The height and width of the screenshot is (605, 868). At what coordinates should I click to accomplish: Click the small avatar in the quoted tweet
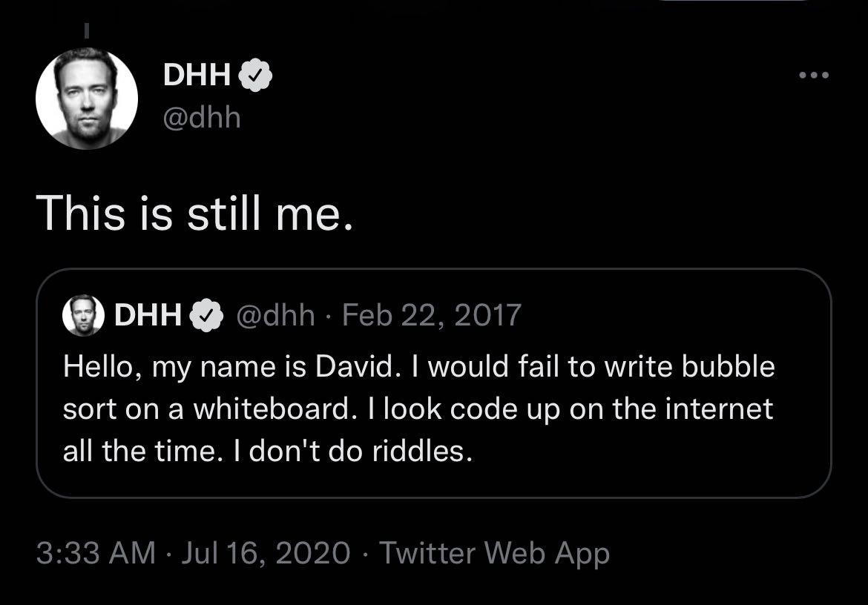pos(83,315)
